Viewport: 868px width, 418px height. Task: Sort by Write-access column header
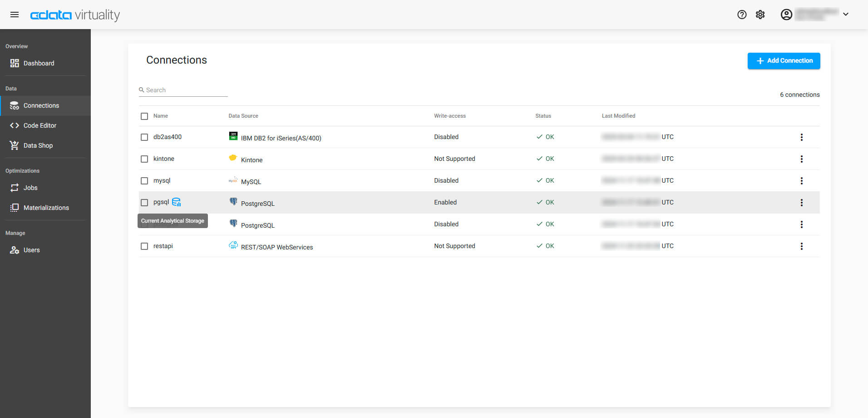point(450,116)
